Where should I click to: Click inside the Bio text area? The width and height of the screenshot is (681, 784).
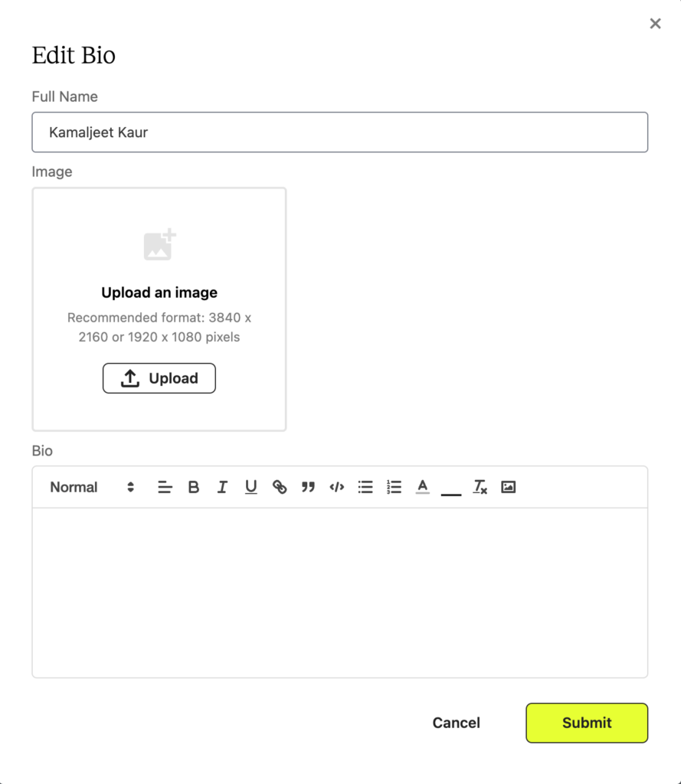(x=340, y=593)
